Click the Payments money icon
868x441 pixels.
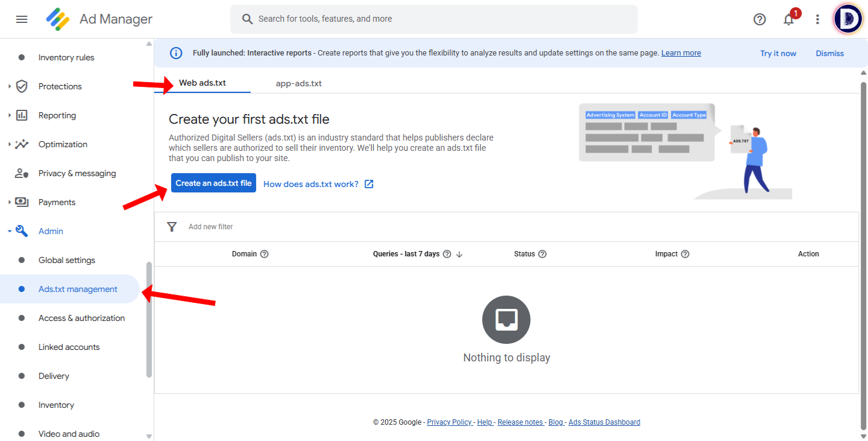click(x=22, y=202)
